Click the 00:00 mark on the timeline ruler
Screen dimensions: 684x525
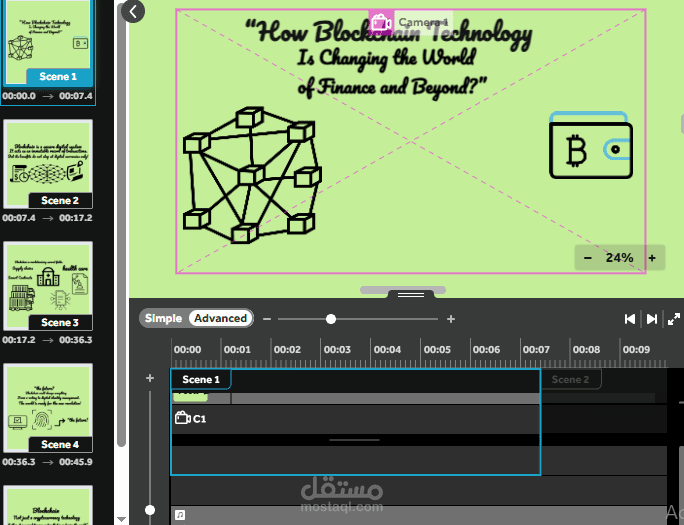[x=188, y=349]
